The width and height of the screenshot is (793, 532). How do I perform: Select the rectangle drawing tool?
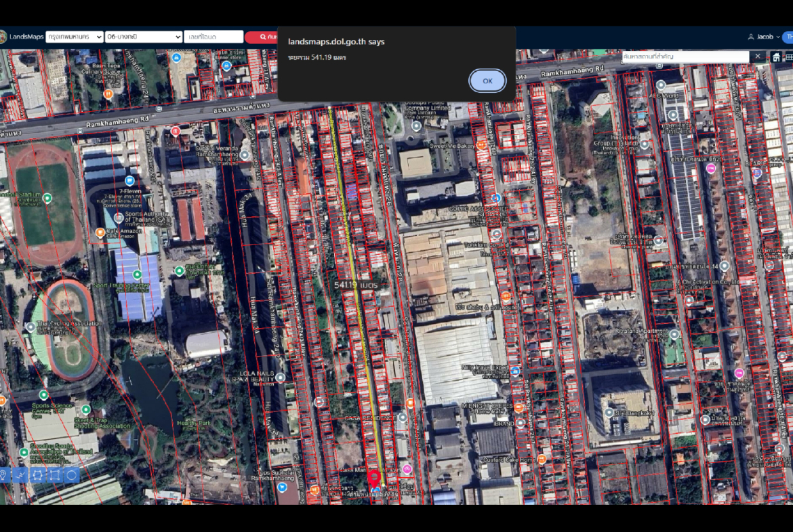(x=55, y=475)
